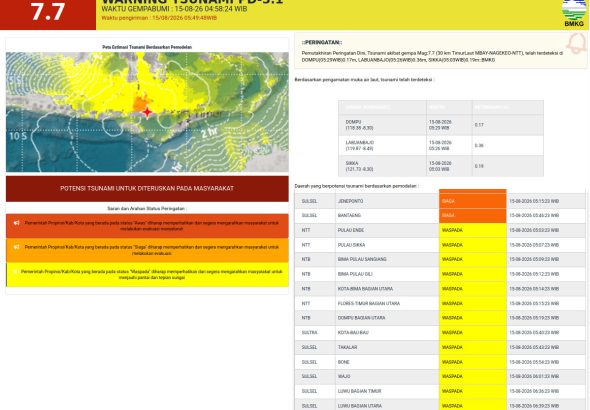Viewport: 590px width, 410px height.
Task: Click the TAKALAR area name
Action: 347,347
